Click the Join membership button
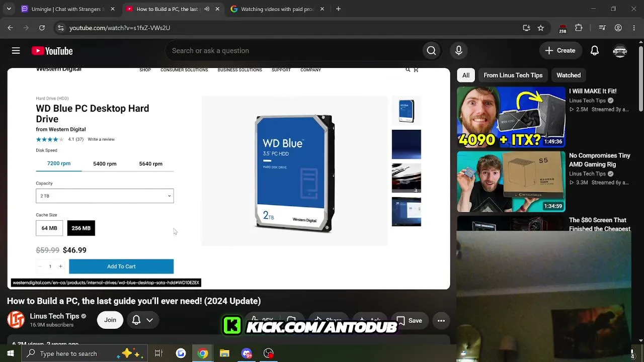Screen dimensions: 644x362 click(x=110, y=320)
